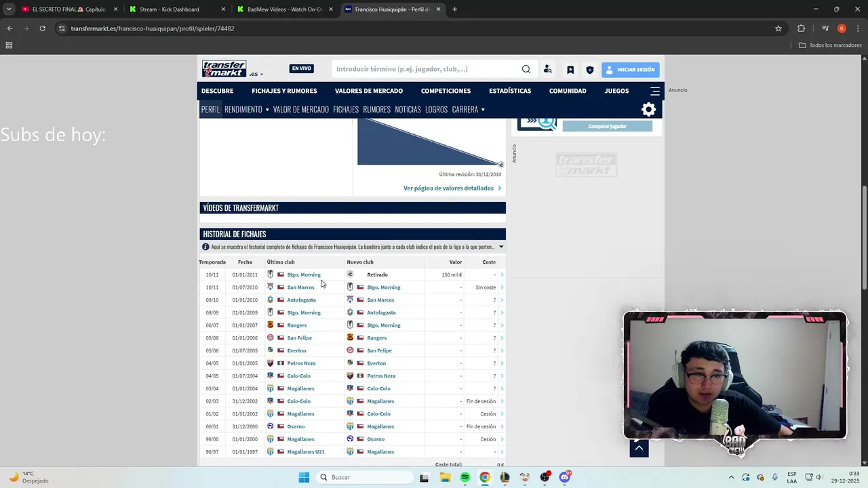
Task: Open transfer details arrow for 31/12/2000 row
Action: pos(502,426)
